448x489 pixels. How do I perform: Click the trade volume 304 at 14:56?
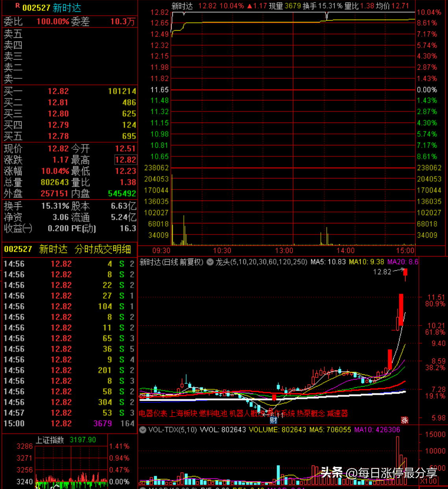[x=105, y=402]
